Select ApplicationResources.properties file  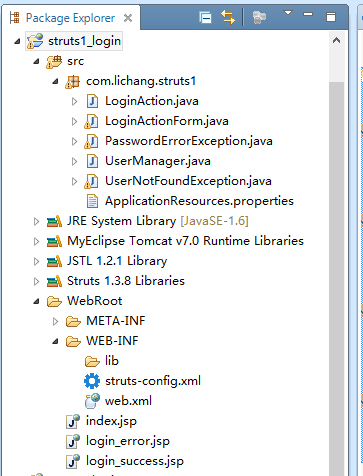pos(199,201)
